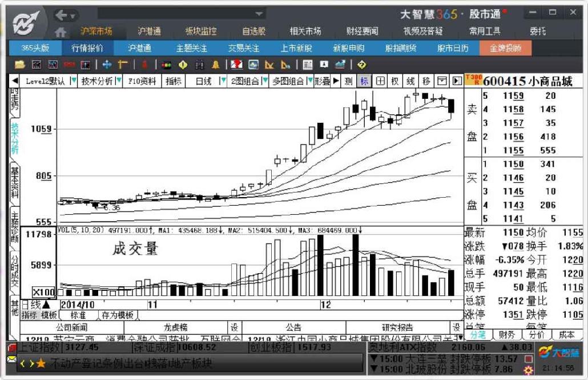
Task: Open the 多图组合 dropdown
Action: (x=310, y=81)
